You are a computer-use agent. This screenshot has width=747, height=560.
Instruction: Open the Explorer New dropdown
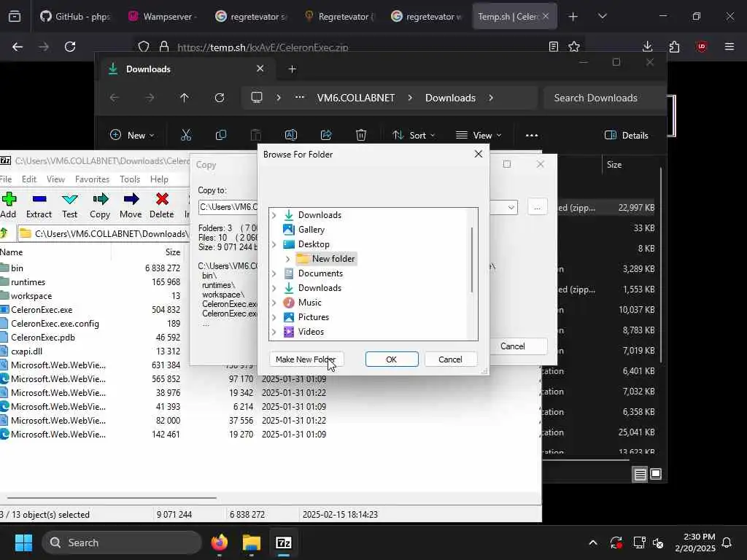(132, 135)
